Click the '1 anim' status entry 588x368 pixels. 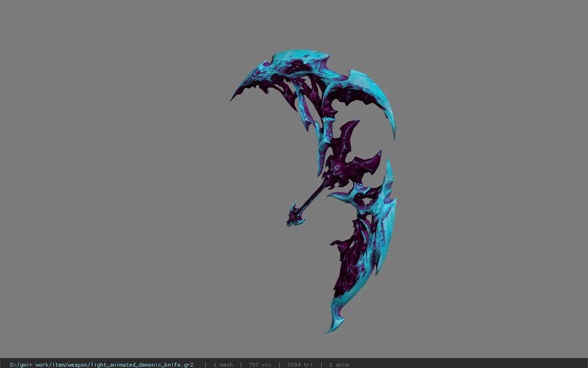(339, 365)
